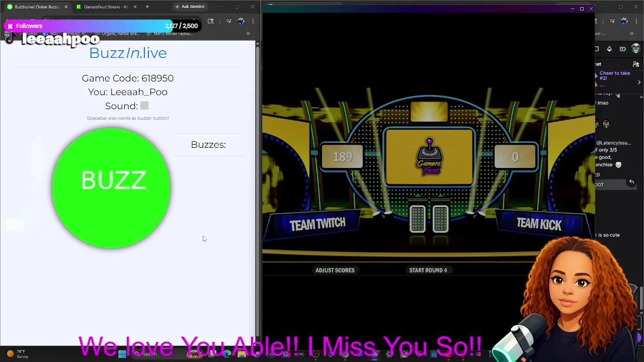This screenshot has width=644, height=362.
Task: Open the Chrome three-dot menu in right window
Action: tap(636, 21)
